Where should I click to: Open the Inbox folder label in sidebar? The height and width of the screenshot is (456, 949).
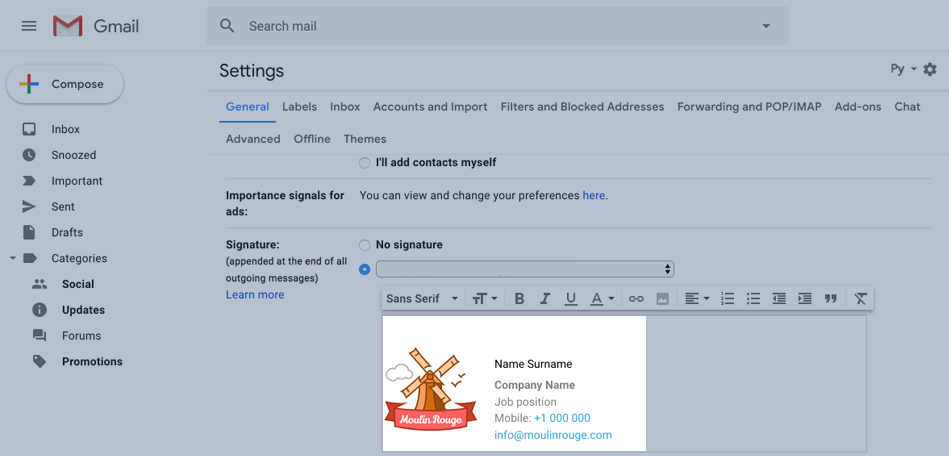coord(65,129)
